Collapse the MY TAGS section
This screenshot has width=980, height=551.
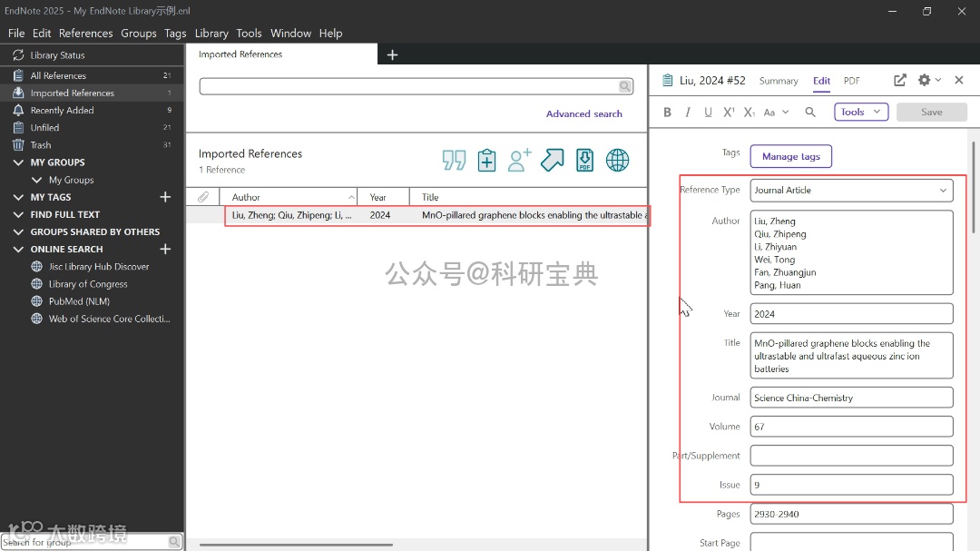pos(18,197)
